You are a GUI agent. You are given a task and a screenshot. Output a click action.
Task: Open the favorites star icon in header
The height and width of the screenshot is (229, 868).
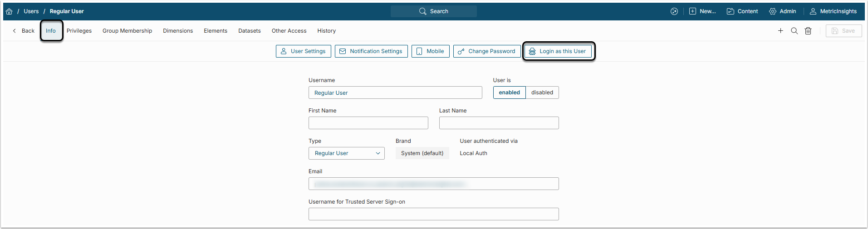tap(674, 11)
